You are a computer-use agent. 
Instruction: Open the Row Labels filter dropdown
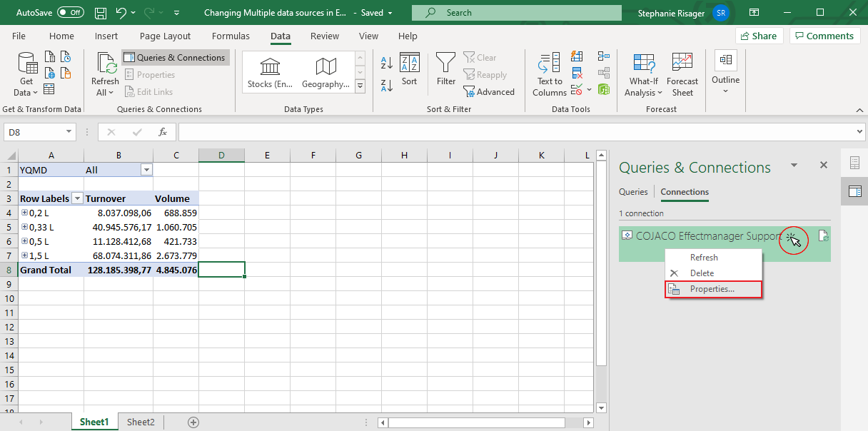[77, 198]
